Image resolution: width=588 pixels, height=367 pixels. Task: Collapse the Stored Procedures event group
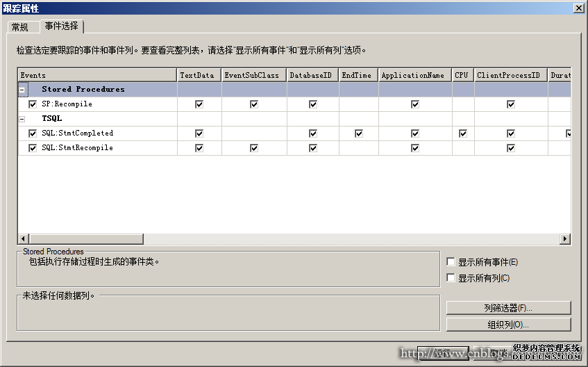[22, 90]
